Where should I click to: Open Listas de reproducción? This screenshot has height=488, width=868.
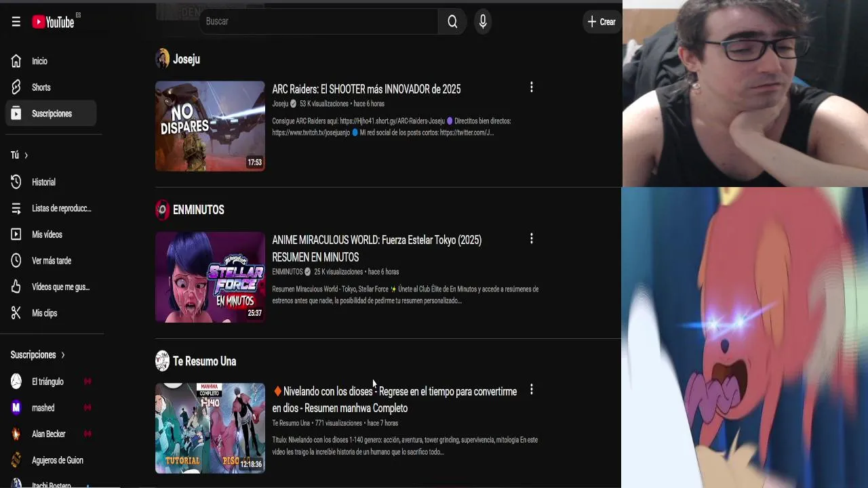tap(52, 208)
